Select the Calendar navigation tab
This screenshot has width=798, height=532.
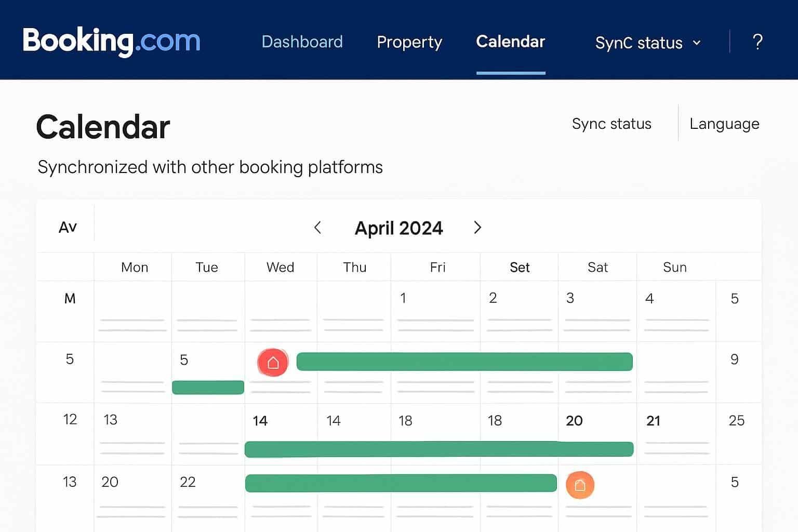pyautogui.click(x=510, y=42)
